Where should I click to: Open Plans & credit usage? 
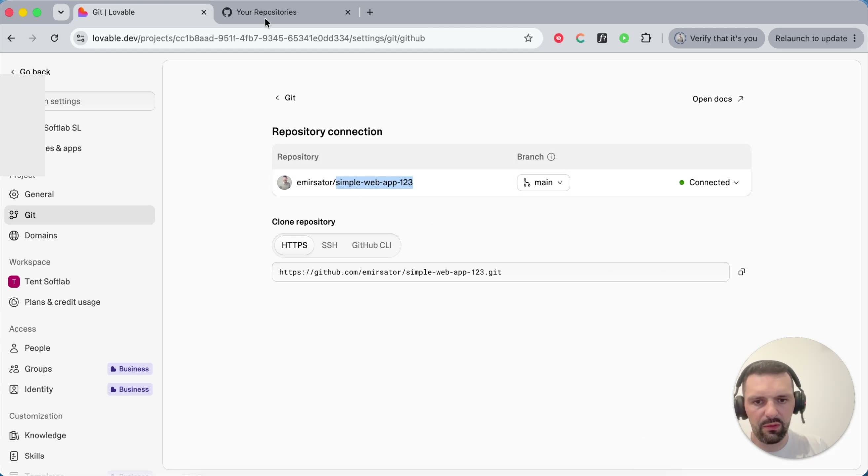(80, 302)
